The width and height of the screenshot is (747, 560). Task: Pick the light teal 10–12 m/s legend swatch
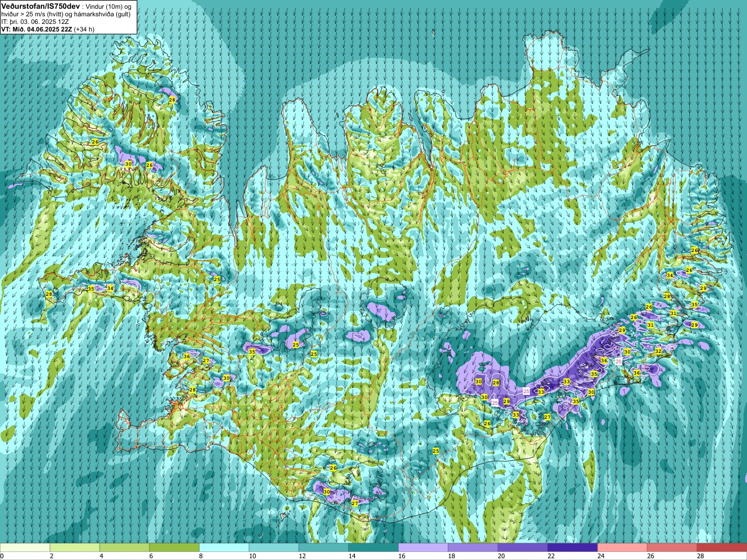(274, 548)
